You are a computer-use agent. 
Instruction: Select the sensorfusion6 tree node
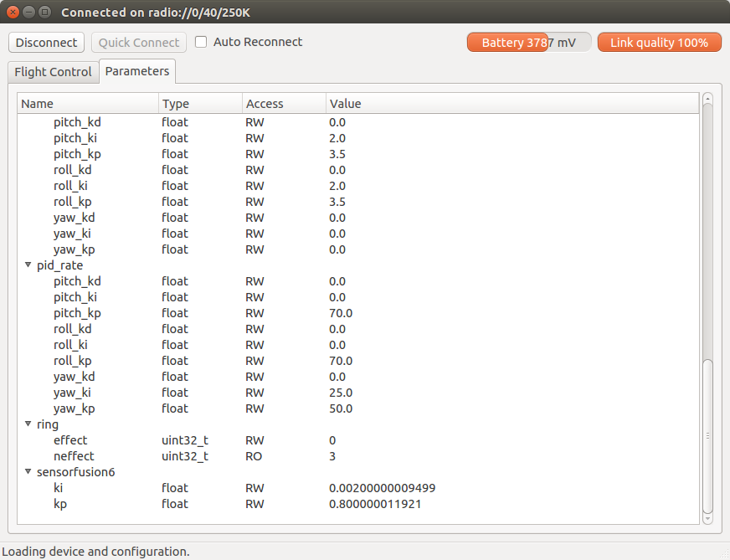coord(76,472)
